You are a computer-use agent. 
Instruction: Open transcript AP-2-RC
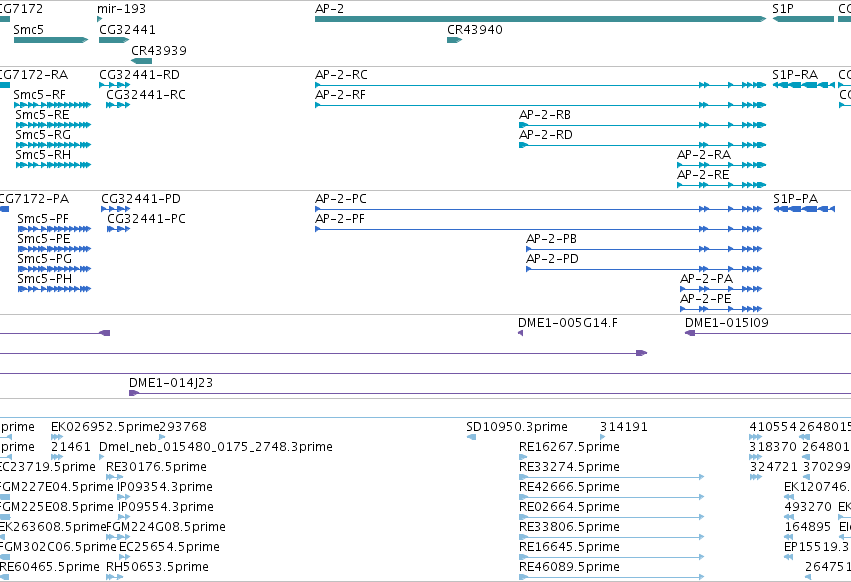[540, 85]
